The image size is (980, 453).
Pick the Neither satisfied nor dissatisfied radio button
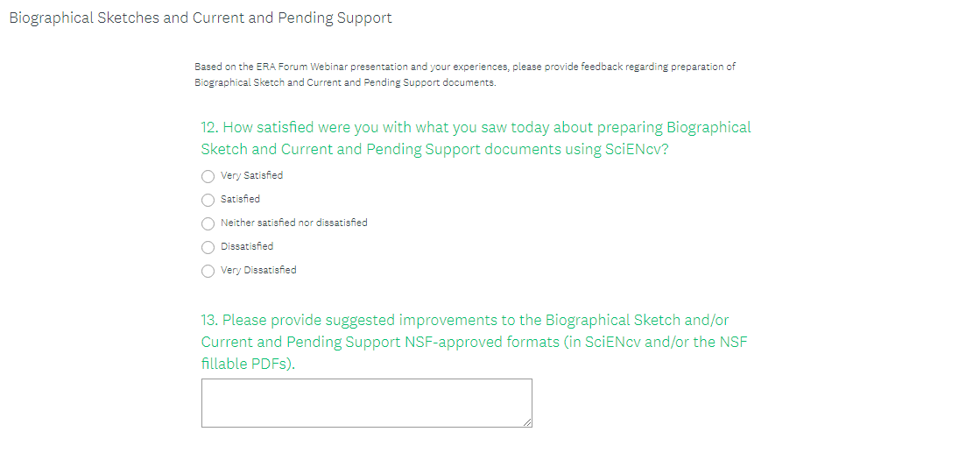(208, 223)
